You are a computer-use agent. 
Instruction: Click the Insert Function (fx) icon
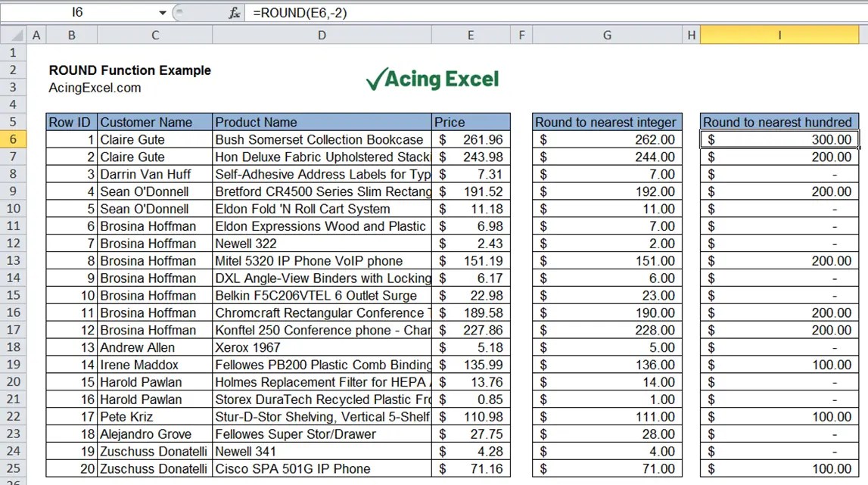click(233, 13)
